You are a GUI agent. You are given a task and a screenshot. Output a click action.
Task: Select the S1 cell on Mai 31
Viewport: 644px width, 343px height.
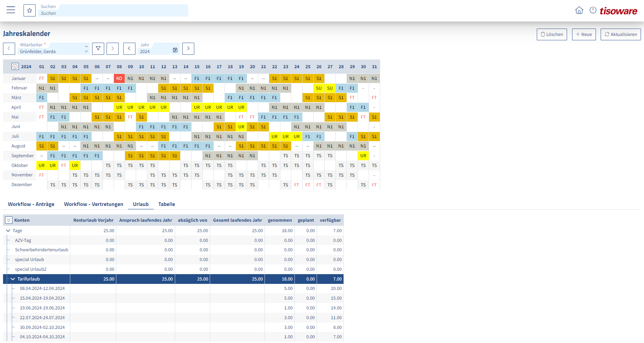pos(374,117)
